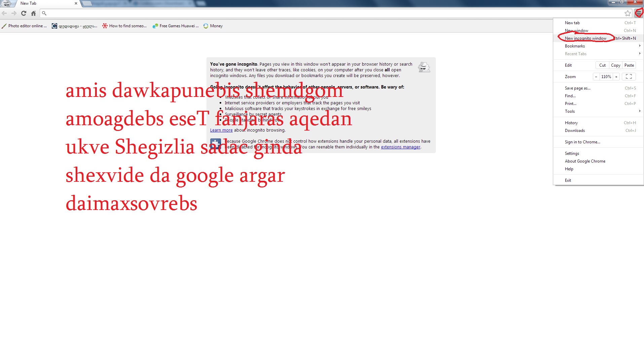Click Paste in the Edit row
644x347 pixels.
coord(629,65)
